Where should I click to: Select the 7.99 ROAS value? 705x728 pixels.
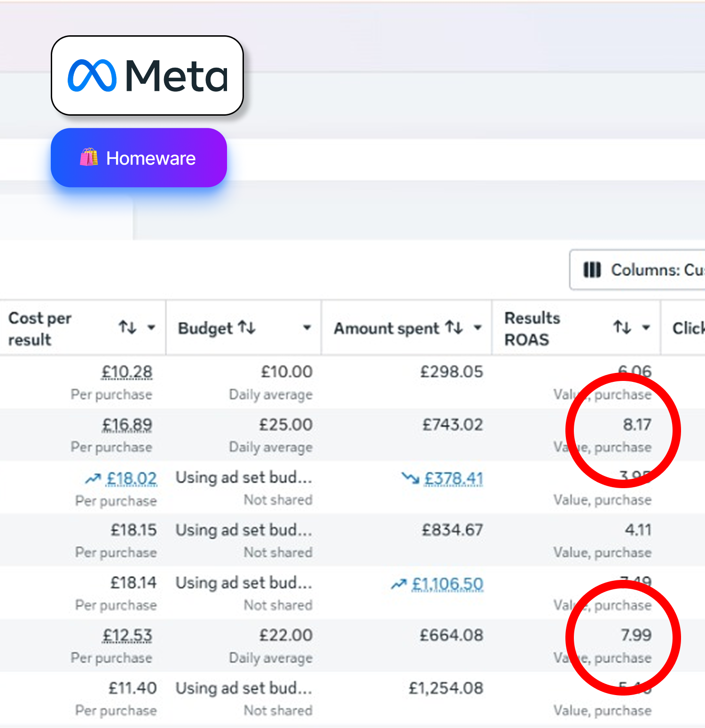[x=636, y=636]
